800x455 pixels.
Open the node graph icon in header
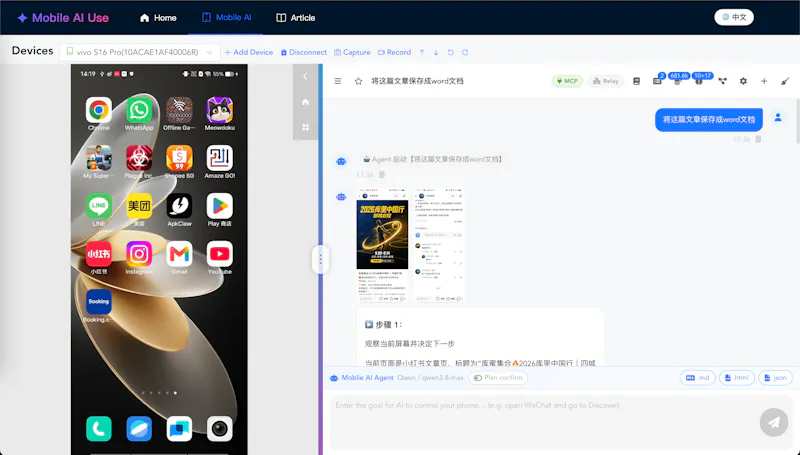click(722, 81)
